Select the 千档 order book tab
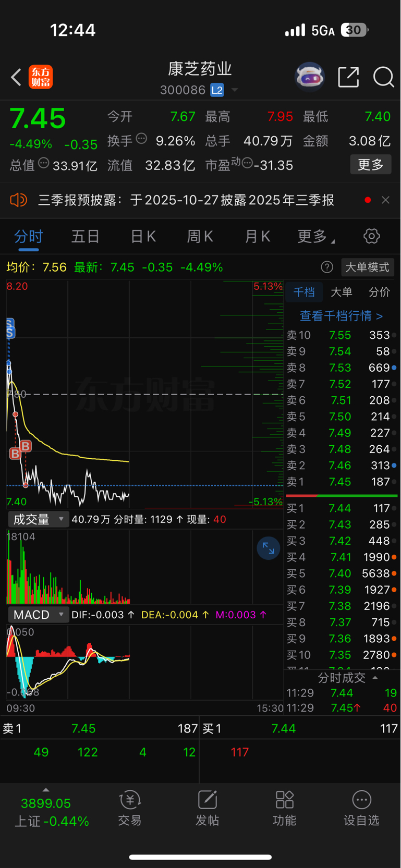The image size is (401, 868). (x=304, y=292)
